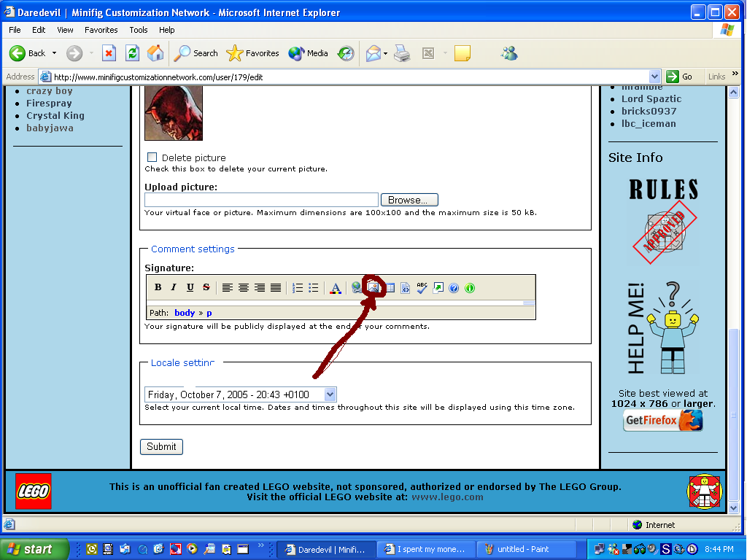The height and width of the screenshot is (560, 747).
Task: Insert bulleted list in signature
Action: pyautogui.click(x=313, y=287)
